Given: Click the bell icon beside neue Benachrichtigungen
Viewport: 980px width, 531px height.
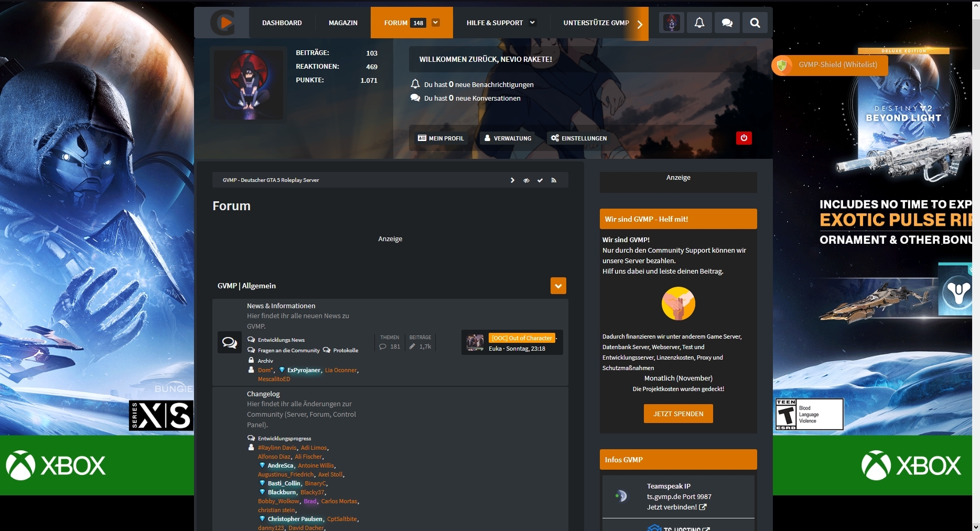Looking at the screenshot, I should [x=415, y=84].
